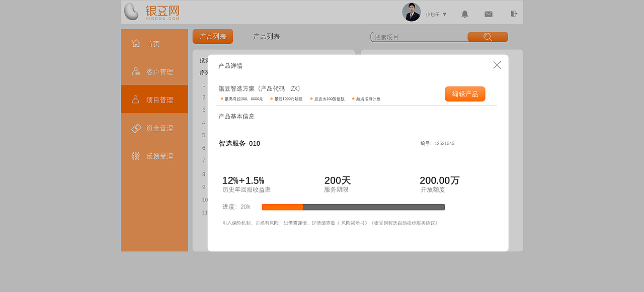Close the 产品详情 dialog
This screenshot has width=644, height=292.
pyautogui.click(x=497, y=65)
